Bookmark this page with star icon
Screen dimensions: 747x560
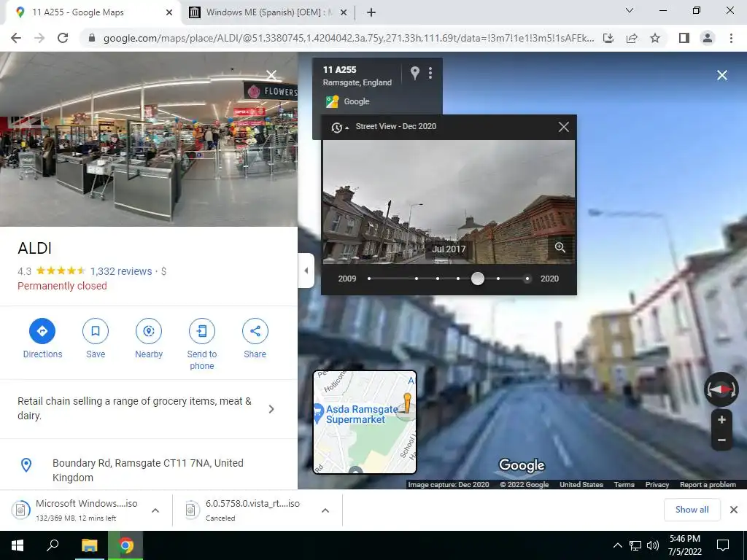tap(655, 38)
